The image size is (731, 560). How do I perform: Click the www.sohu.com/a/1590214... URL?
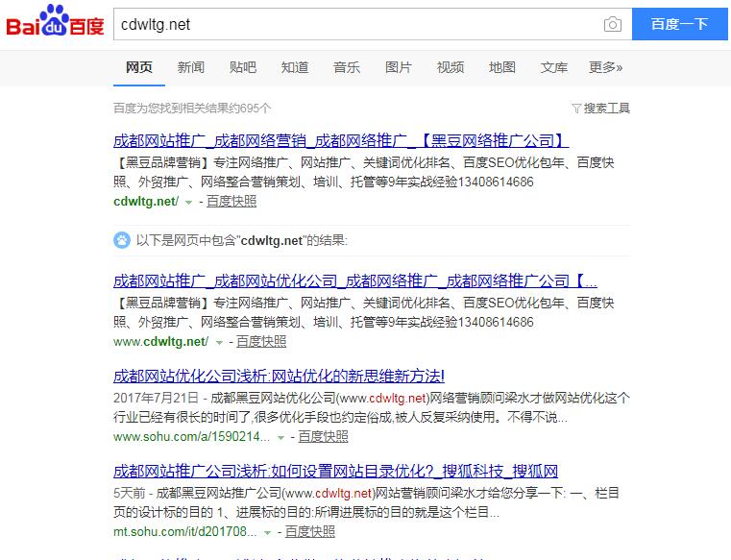(191, 437)
